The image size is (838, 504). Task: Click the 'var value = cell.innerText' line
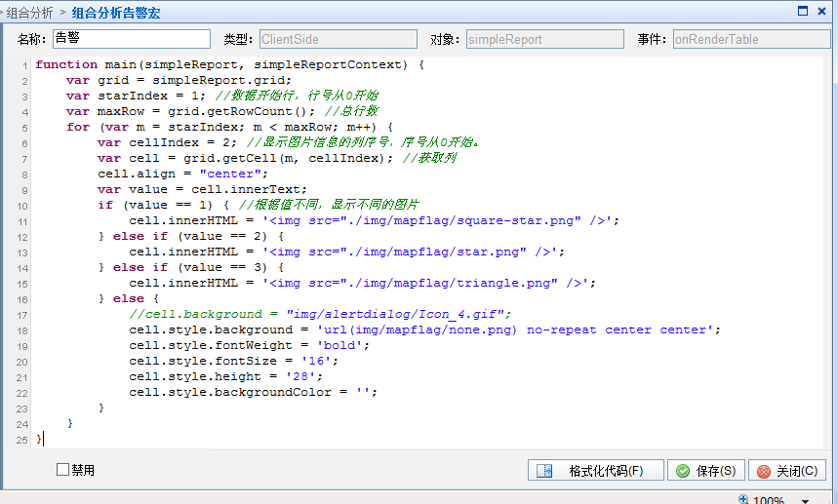point(202,189)
